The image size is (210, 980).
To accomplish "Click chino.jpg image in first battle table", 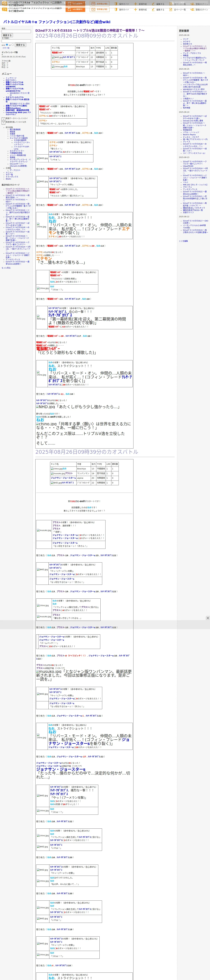I will (58, 67).
